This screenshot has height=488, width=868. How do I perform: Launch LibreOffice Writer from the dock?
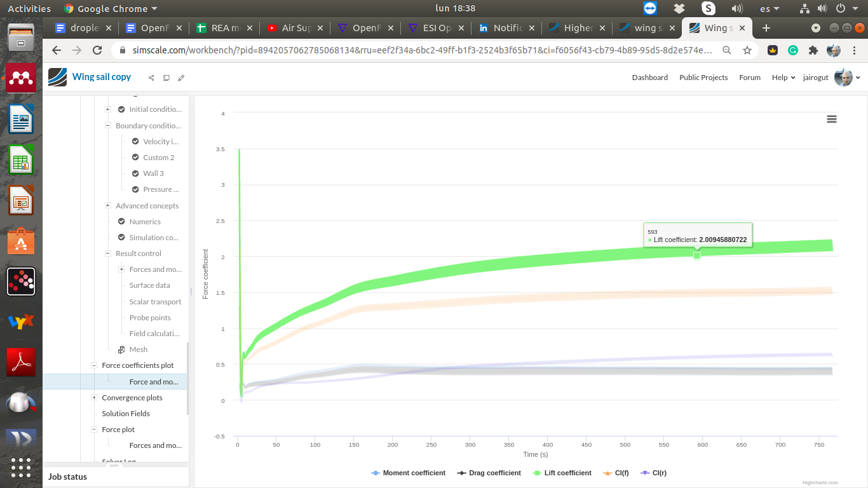point(21,119)
